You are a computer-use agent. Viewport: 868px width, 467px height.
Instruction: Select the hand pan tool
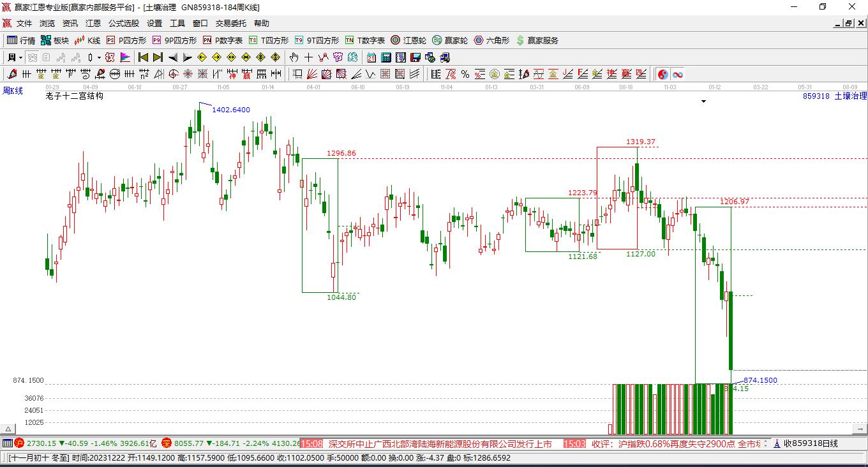(x=294, y=57)
